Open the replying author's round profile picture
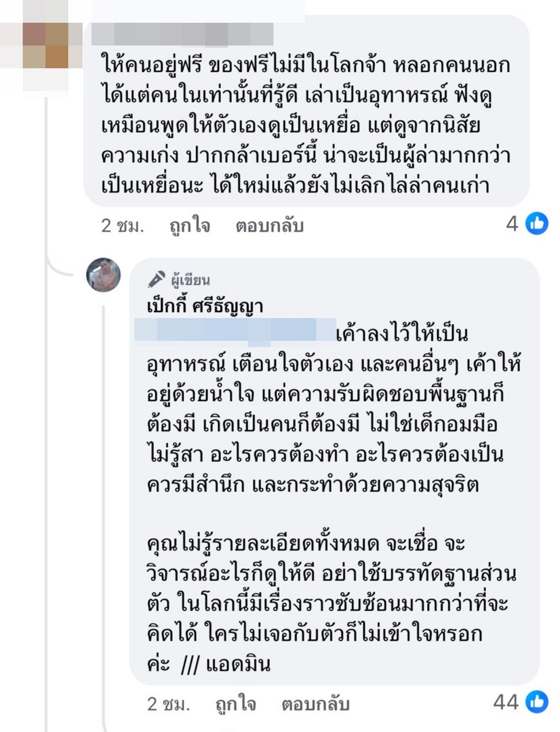 pyautogui.click(x=103, y=275)
